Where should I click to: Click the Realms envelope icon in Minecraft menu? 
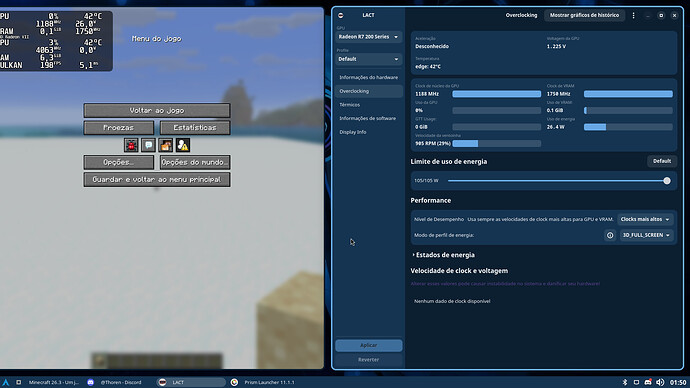165,145
